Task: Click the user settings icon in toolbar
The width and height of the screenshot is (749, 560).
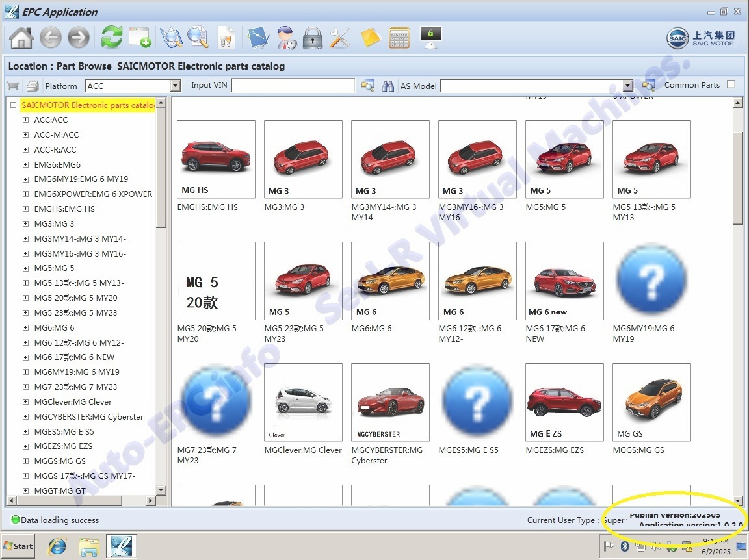Action: tap(286, 38)
